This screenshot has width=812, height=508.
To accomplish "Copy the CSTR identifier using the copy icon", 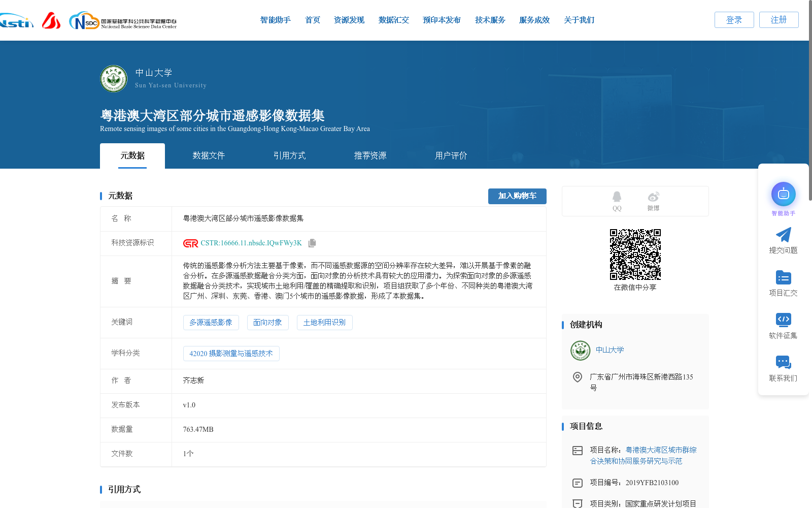I will pos(312,243).
